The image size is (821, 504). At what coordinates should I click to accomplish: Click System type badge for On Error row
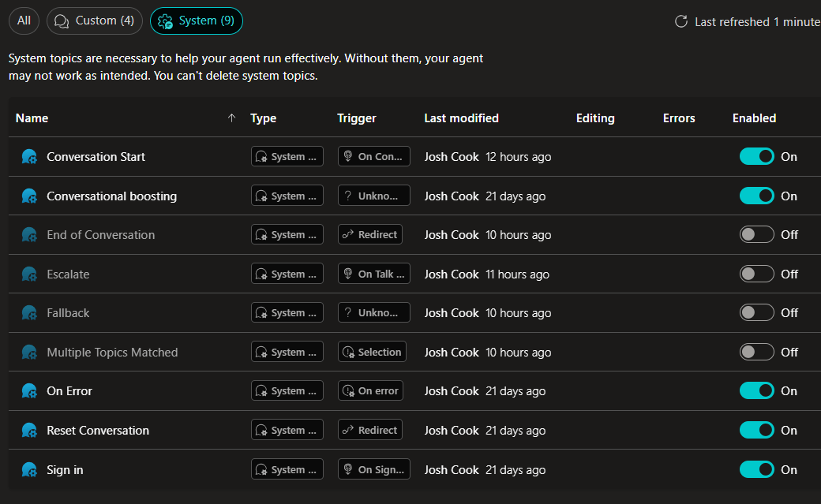pos(287,390)
